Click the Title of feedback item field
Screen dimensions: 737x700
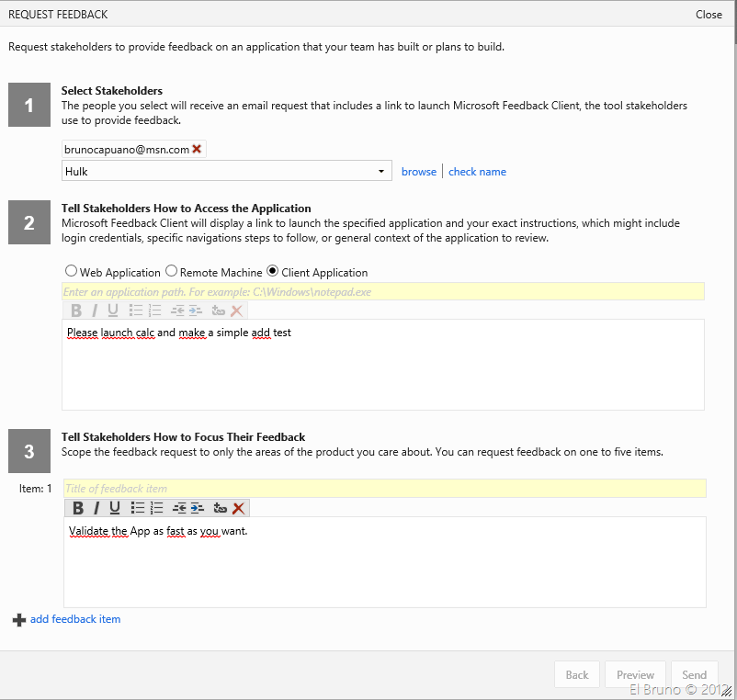click(x=384, y=488)
